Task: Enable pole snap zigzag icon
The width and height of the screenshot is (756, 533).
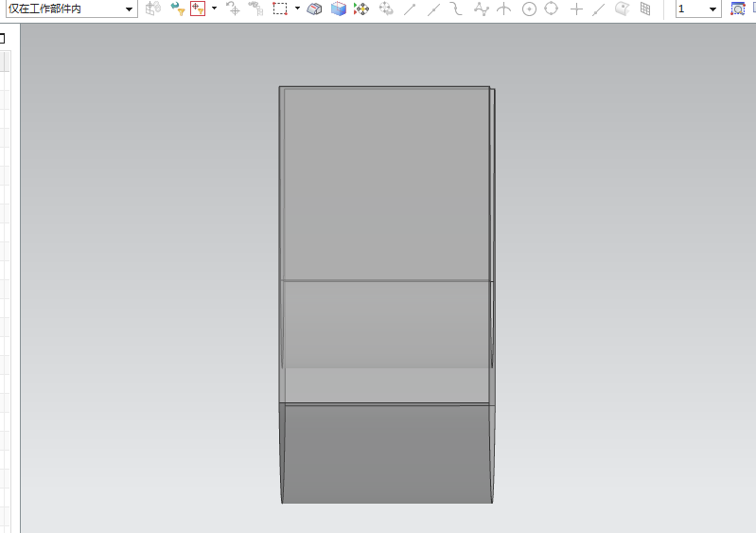Action: point(481,9)
